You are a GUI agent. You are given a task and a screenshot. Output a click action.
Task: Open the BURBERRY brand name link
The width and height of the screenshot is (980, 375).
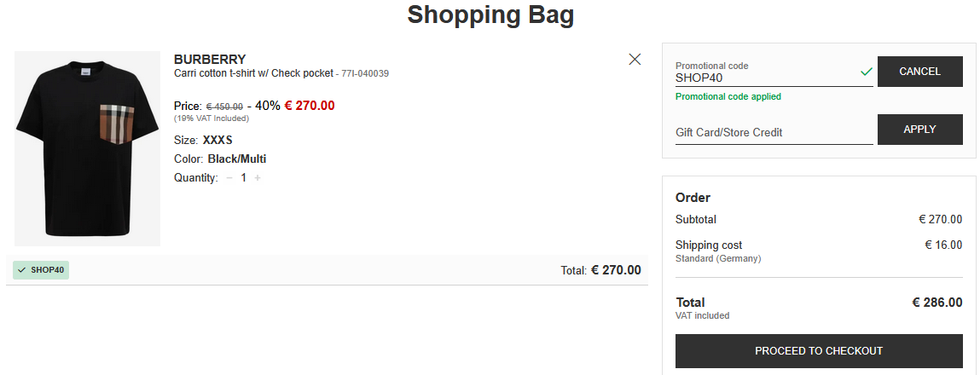pos(210,60)
